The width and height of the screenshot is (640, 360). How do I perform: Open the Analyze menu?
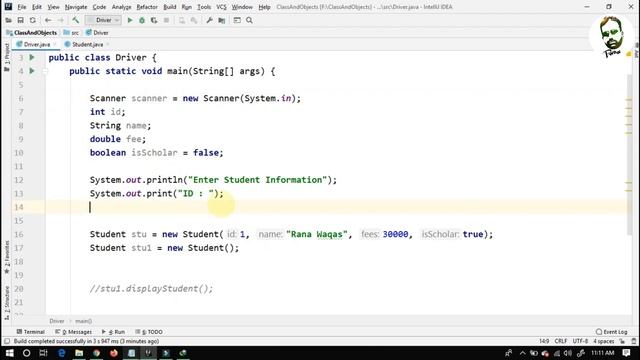pos(121,7)
